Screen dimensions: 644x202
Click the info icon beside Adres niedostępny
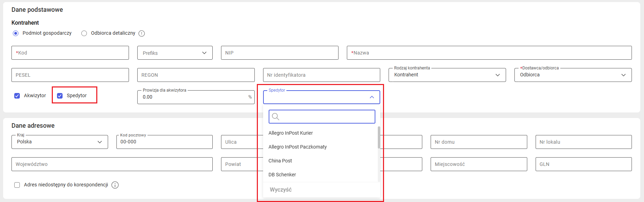click(x=115, y=185)
